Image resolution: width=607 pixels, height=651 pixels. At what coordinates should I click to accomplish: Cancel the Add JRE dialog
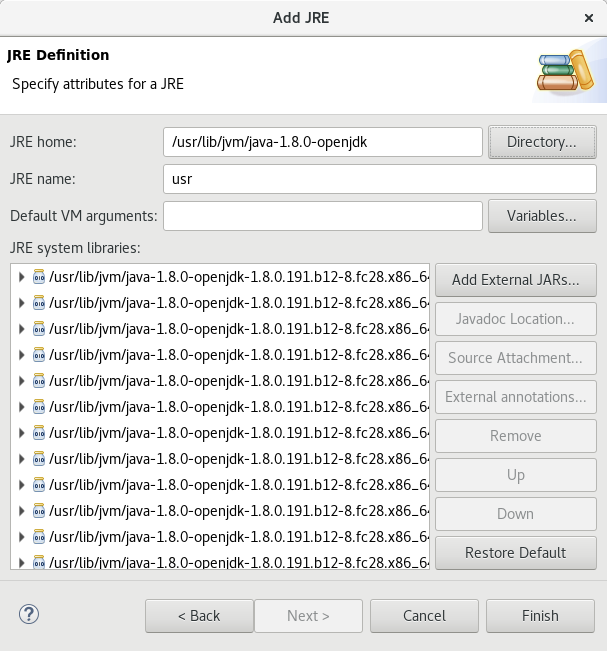click(x=424, y=616)
